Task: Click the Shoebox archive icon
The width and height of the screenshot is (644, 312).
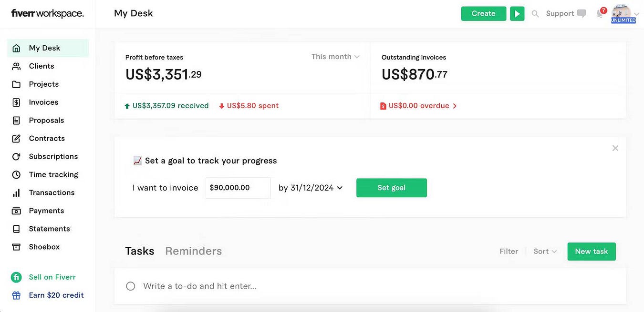Action: [16, 247]
